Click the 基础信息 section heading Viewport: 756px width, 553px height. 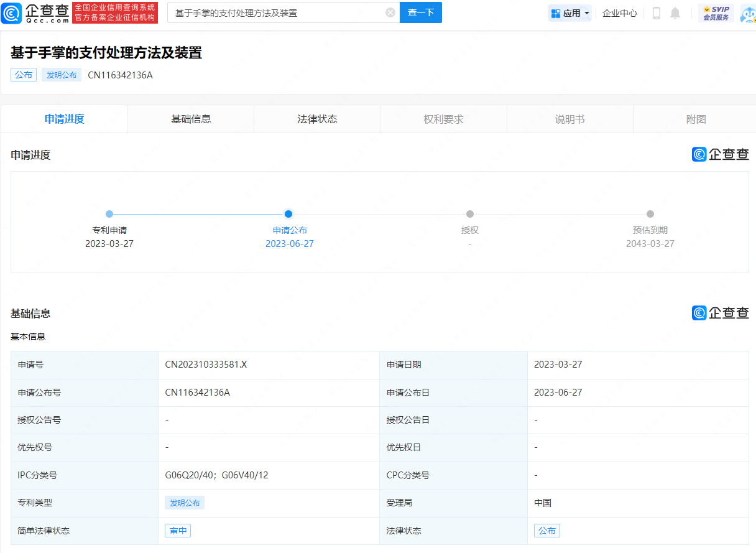click(30, 314)
